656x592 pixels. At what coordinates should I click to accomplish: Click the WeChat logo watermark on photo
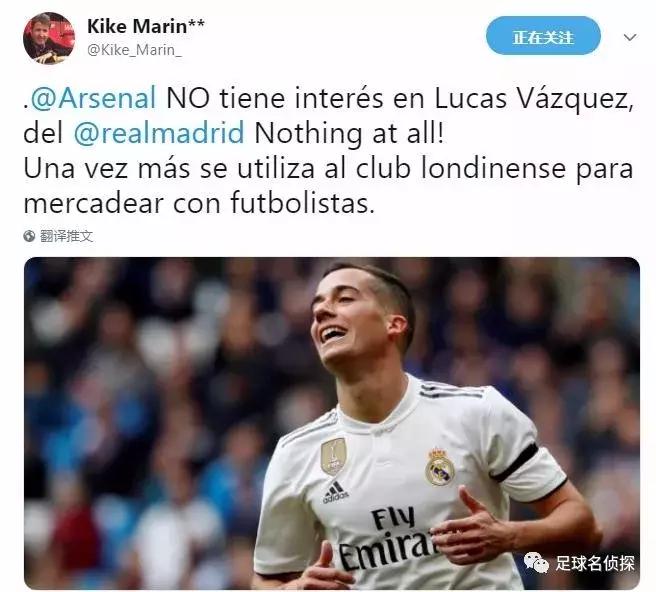[x=536, y=562]
